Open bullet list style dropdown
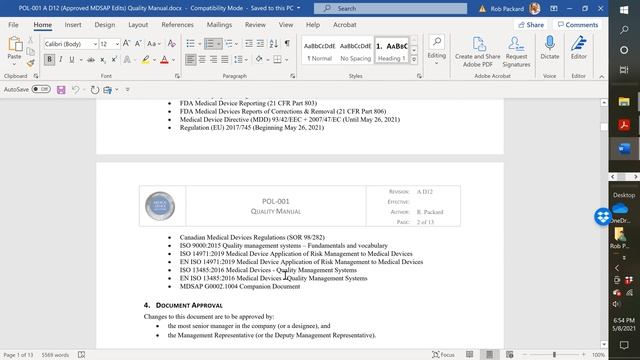The image size is (640, 360). tap(200, 44)
